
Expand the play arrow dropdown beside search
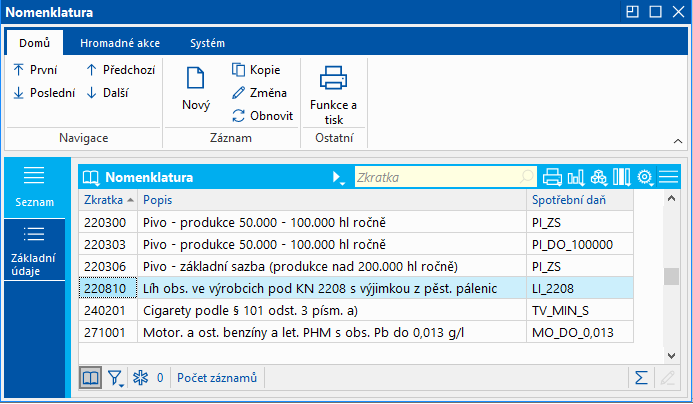point(338,177)
